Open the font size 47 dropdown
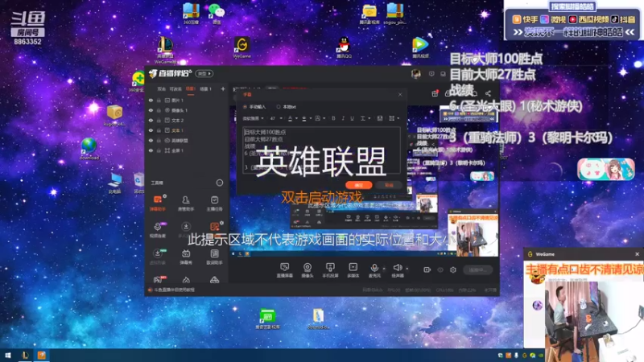The height and width of the screenshot is (362, 644). [276, 118]
